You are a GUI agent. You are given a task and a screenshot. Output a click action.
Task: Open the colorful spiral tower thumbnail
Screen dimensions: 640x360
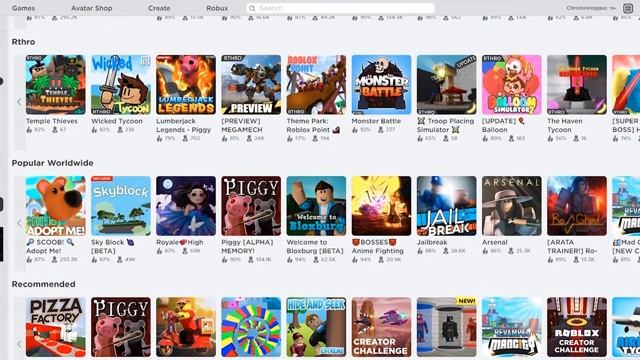(x=251, y=327)
